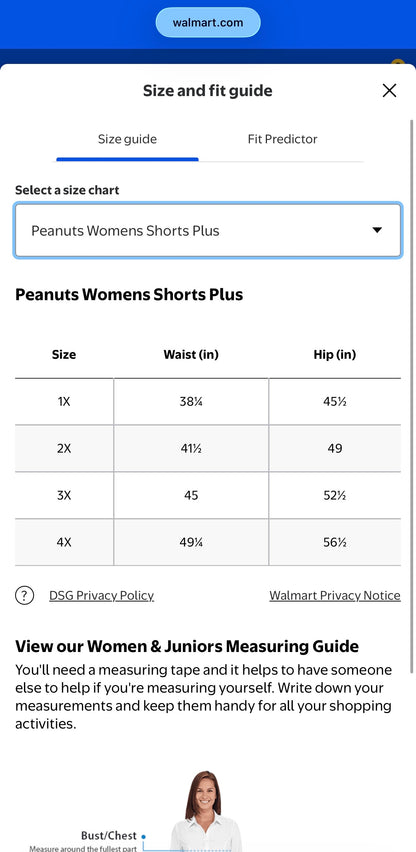Tap the measuring guide model image

tap(206, 811)
